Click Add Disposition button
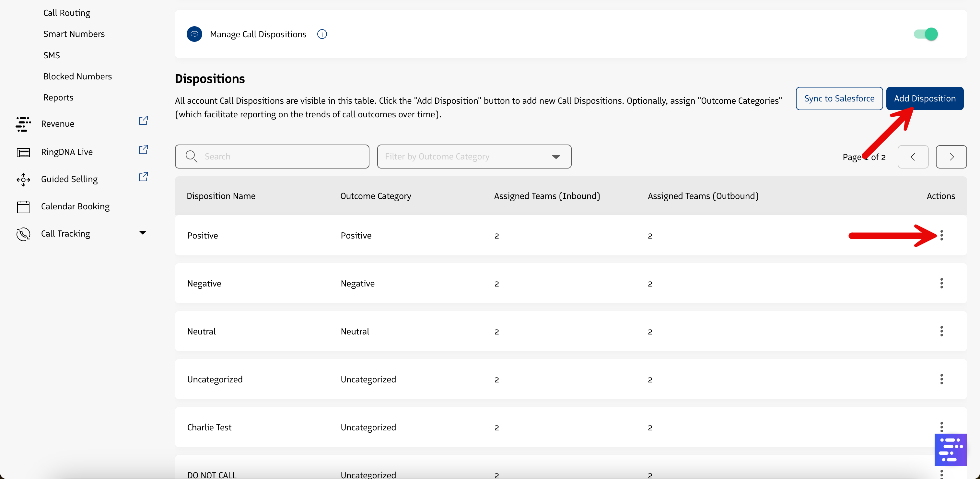This screenshot has width=980, height=479. pos(925,99)
